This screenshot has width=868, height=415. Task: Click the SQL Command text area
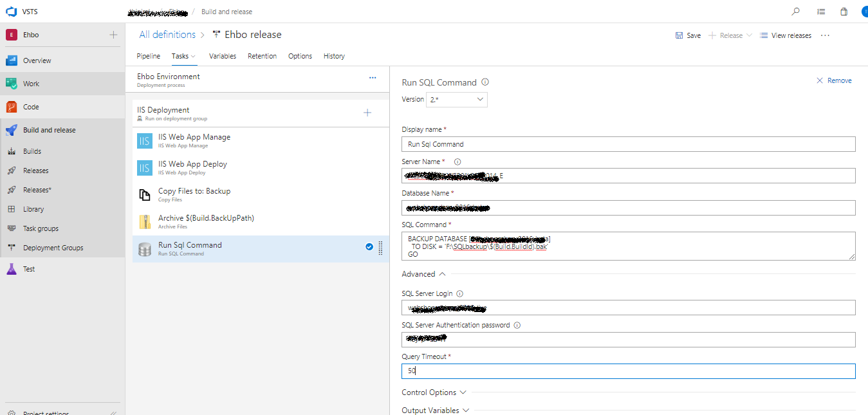click(629, 246)
